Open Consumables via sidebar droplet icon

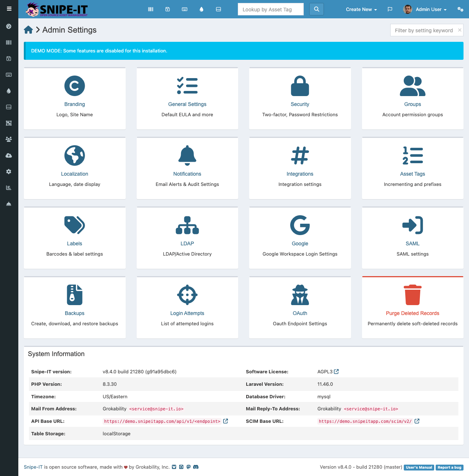tap(9, 91)
